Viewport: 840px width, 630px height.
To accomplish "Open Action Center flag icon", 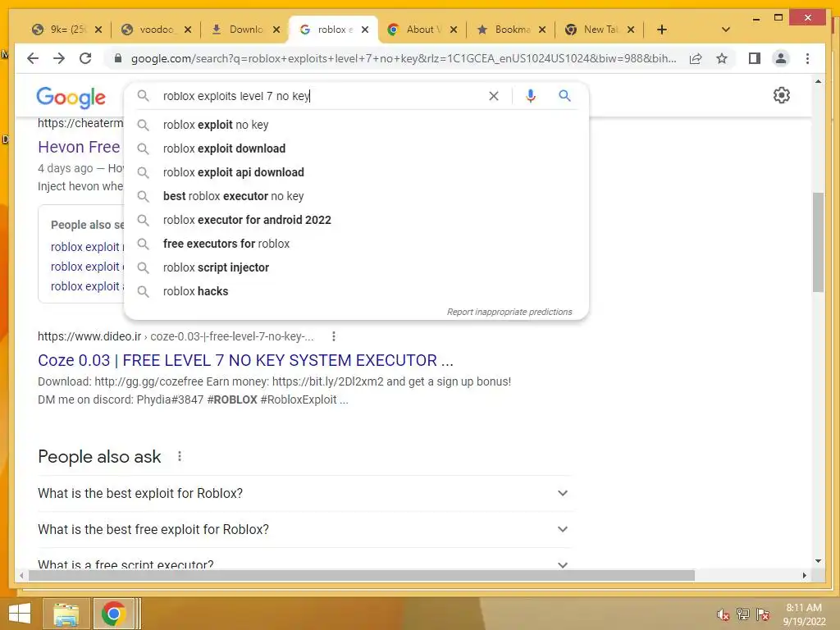I will (763, 614).
